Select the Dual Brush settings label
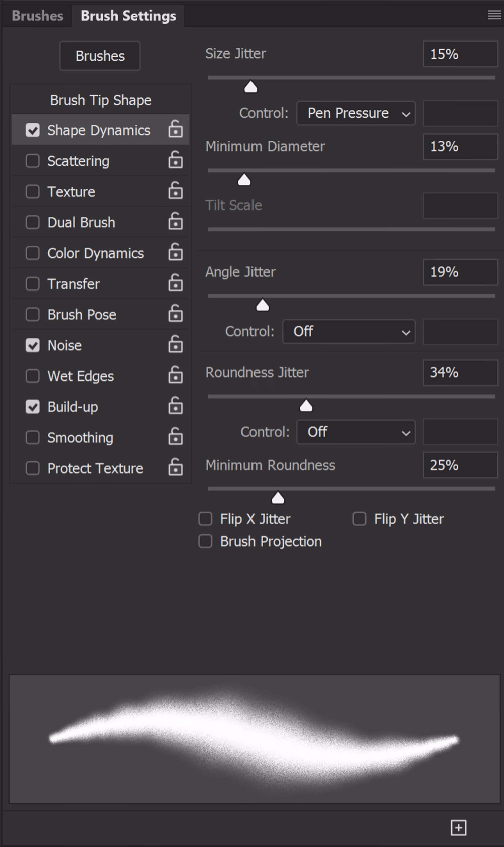 coord(81,223)
